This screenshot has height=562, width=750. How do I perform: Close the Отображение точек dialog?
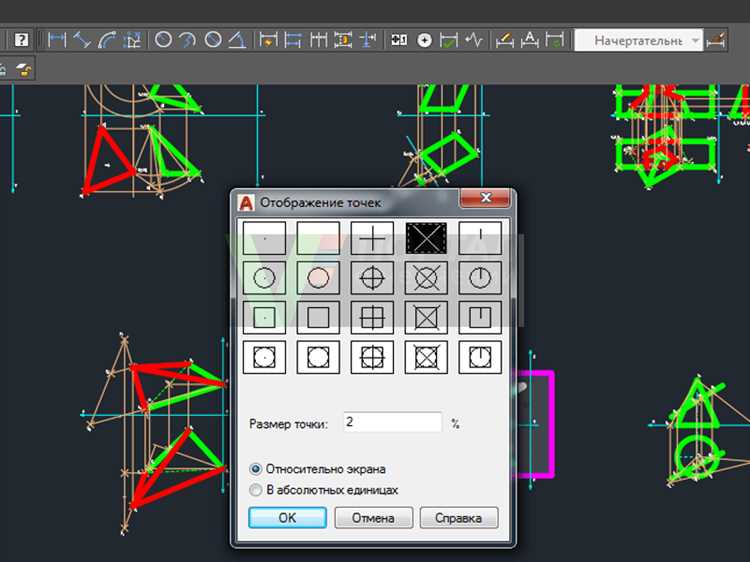485,198
